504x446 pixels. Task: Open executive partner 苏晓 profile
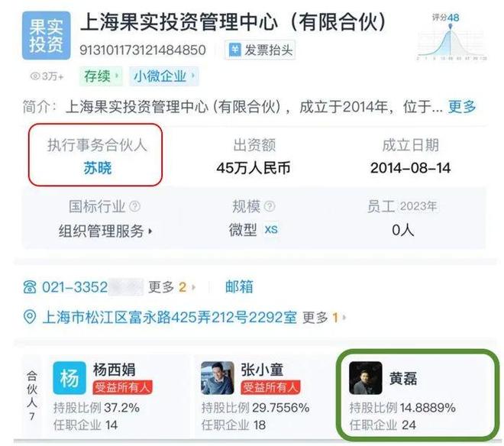[x=98, y=168]
